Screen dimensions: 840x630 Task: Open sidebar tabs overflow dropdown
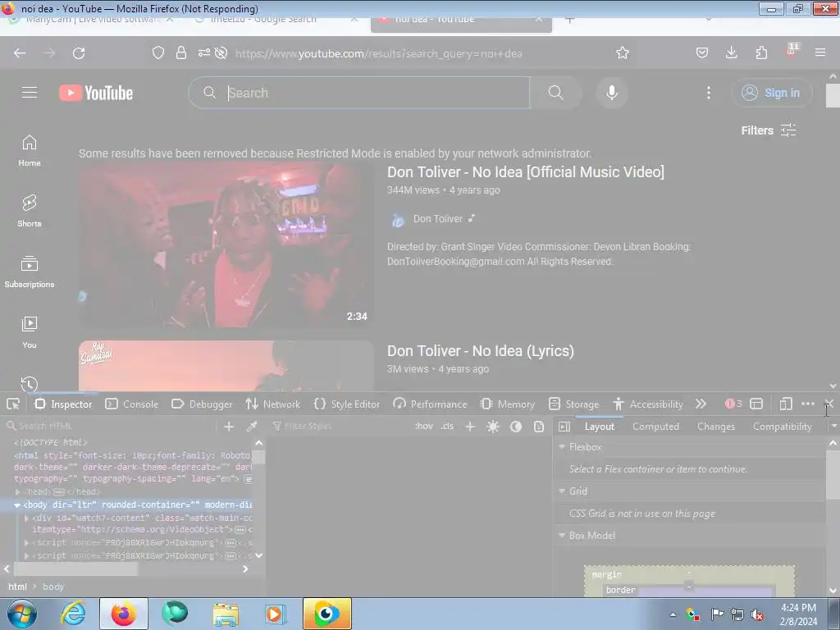[833, 427]
